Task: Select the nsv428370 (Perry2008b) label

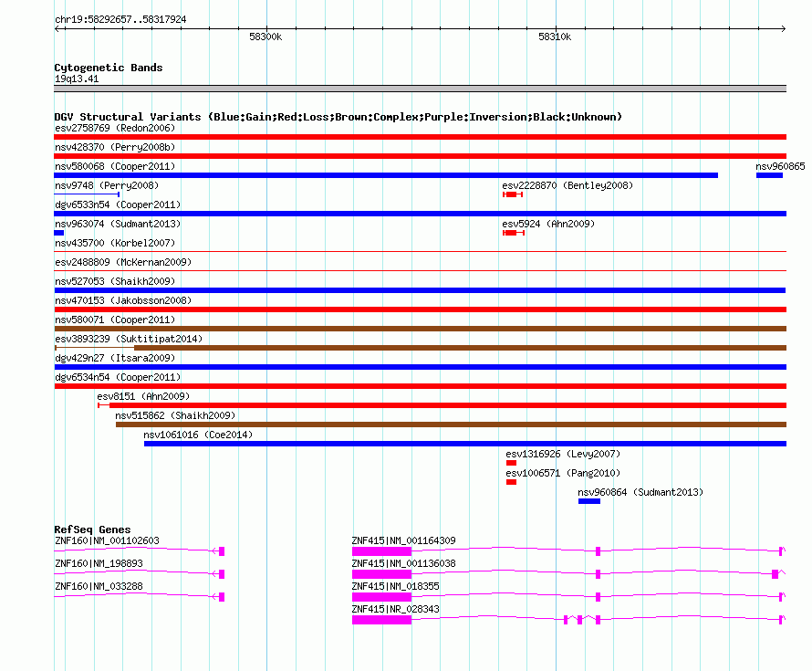Action: (115, 147)
